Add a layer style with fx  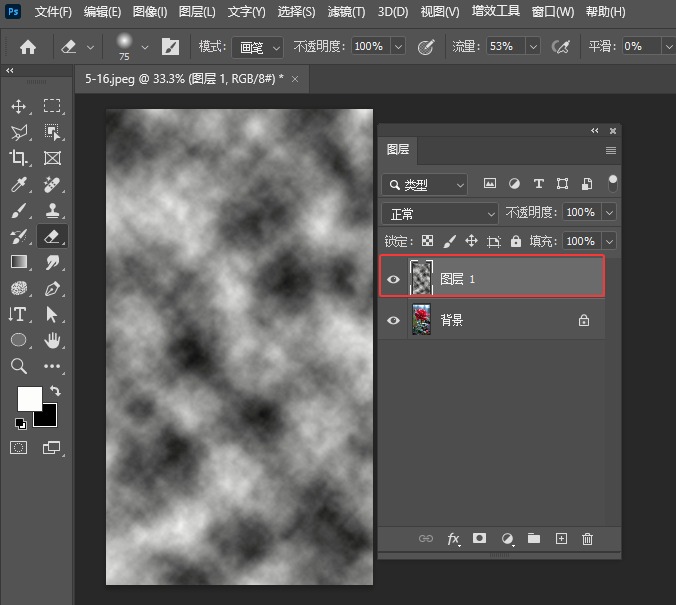tap(454, 539)
